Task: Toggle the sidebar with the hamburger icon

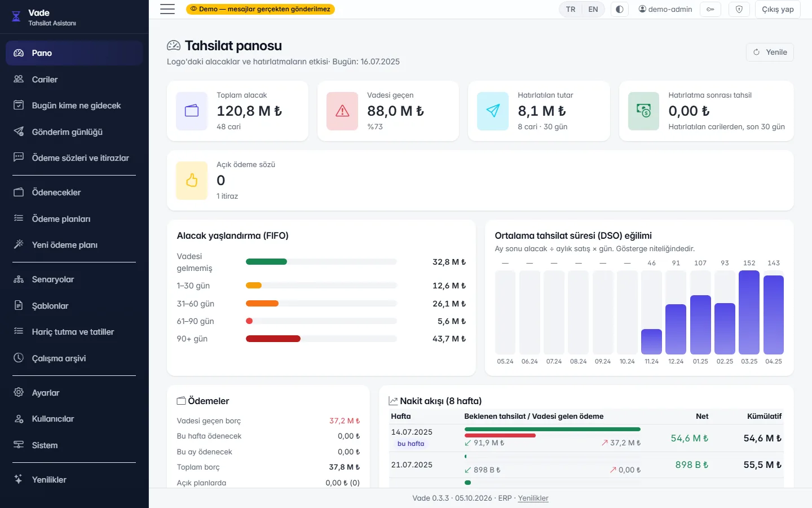Action: [x=167, y=9]
